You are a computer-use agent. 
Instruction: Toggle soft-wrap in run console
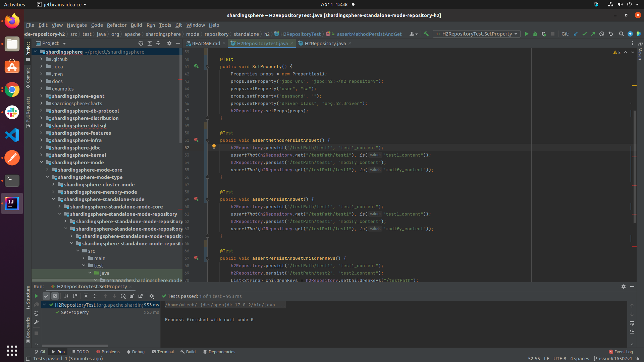[x=632, y=323]
